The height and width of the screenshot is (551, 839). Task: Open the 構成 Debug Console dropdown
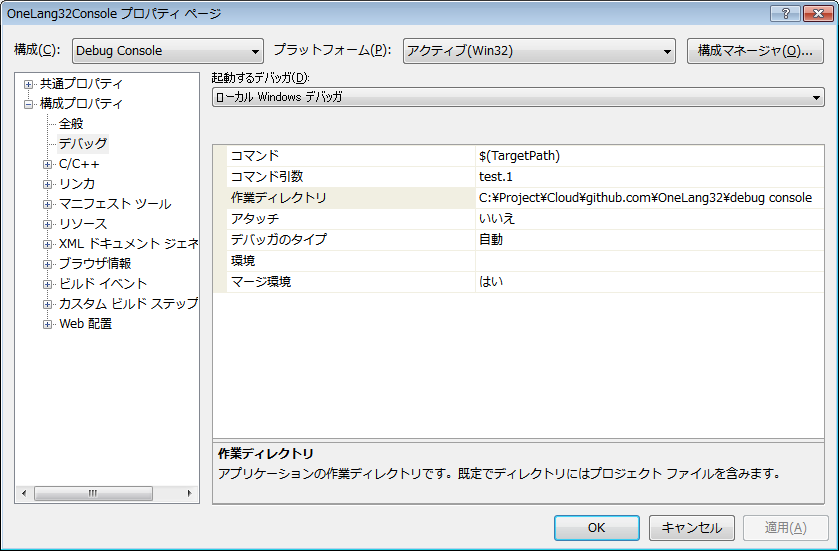[167, 51]
